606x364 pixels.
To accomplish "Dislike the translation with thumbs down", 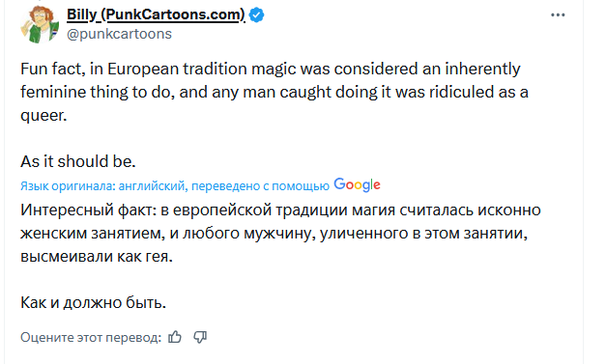I will pyautogui.click(x=200, y=337).
